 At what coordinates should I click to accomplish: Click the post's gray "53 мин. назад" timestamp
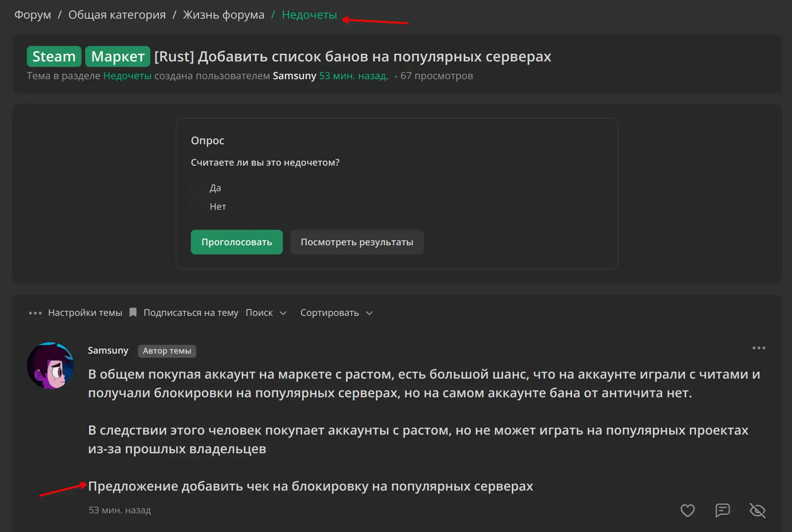pos(120,510)
